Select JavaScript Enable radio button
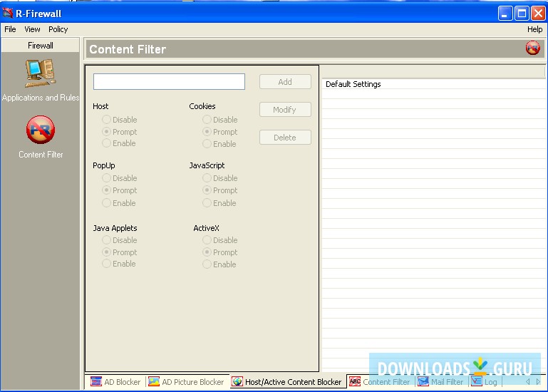 coord(207,203)
